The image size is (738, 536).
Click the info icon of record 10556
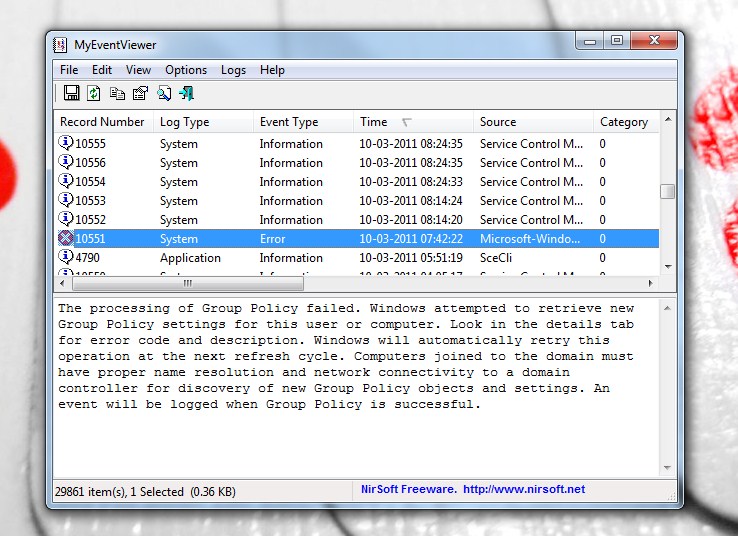65,161
